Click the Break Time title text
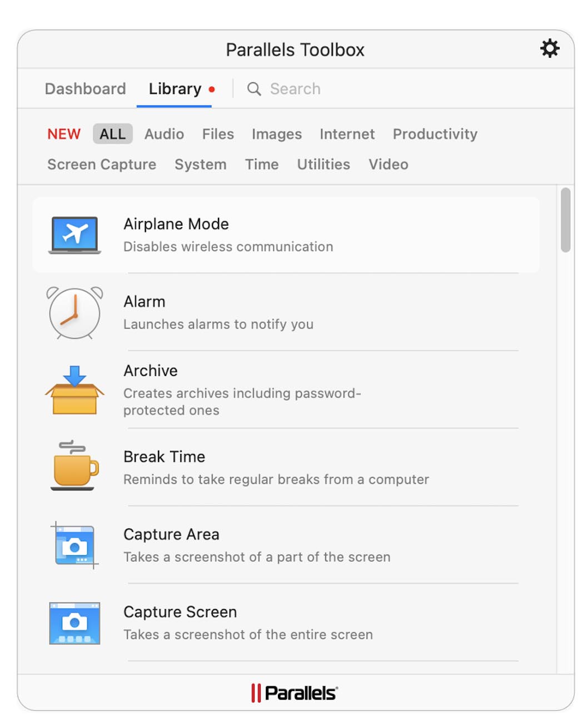Image resolution: width=588 pixels, height=728 pixels. click(x=165, y=457)
